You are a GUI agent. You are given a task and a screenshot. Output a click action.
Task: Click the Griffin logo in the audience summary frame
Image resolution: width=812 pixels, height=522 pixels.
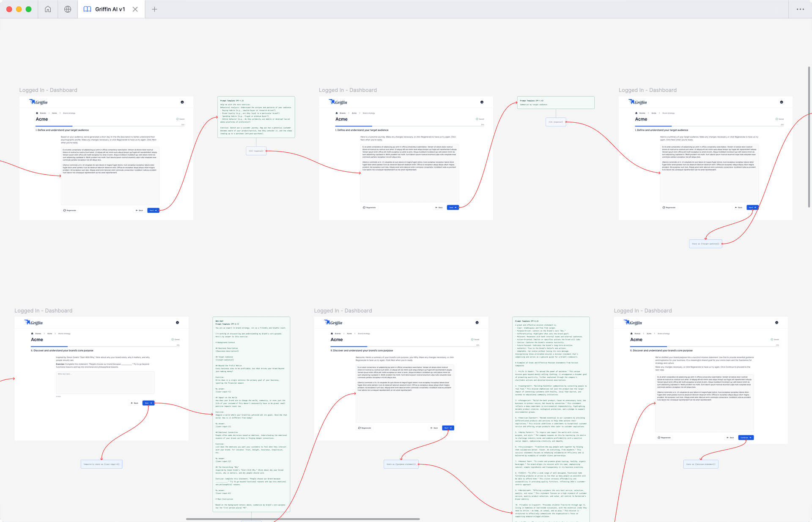pos(638,102)
